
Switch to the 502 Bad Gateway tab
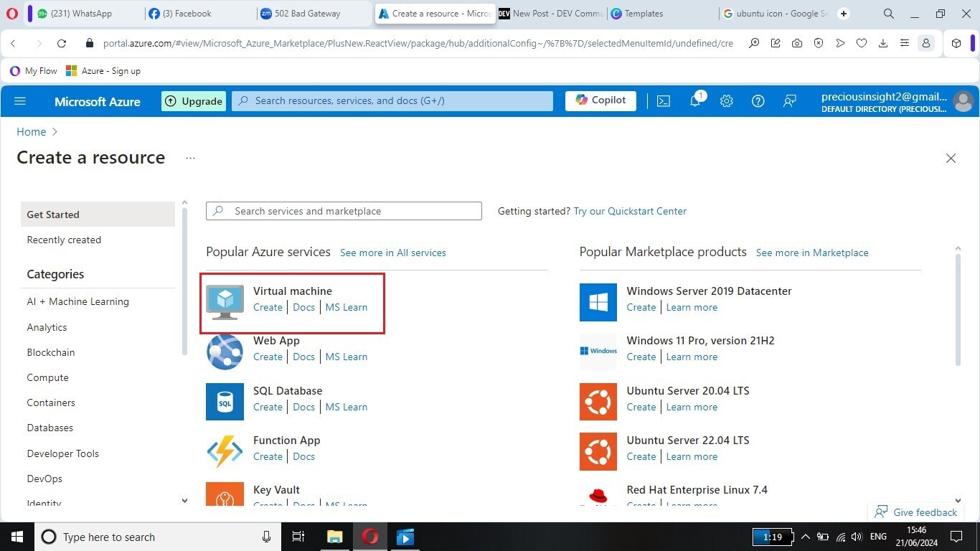tap(314, 14)
